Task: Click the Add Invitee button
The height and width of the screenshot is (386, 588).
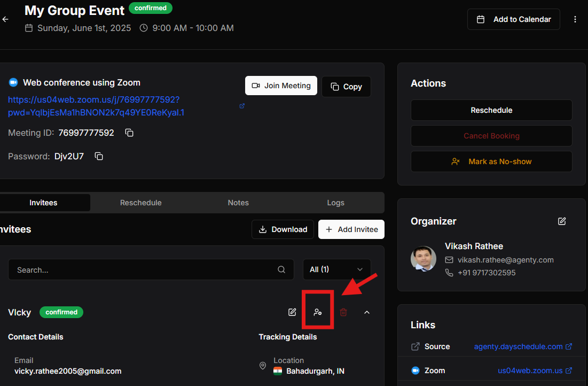Action: 351,229
